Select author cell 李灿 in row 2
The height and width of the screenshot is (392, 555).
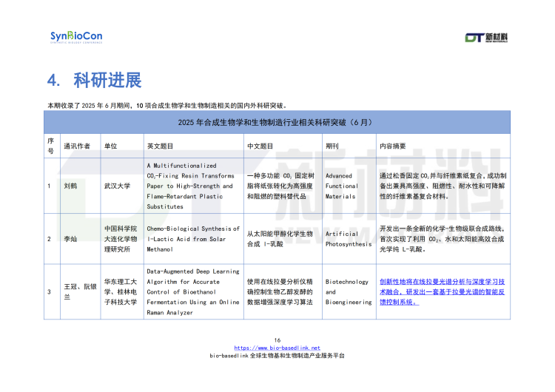click(x=71, y=239)
